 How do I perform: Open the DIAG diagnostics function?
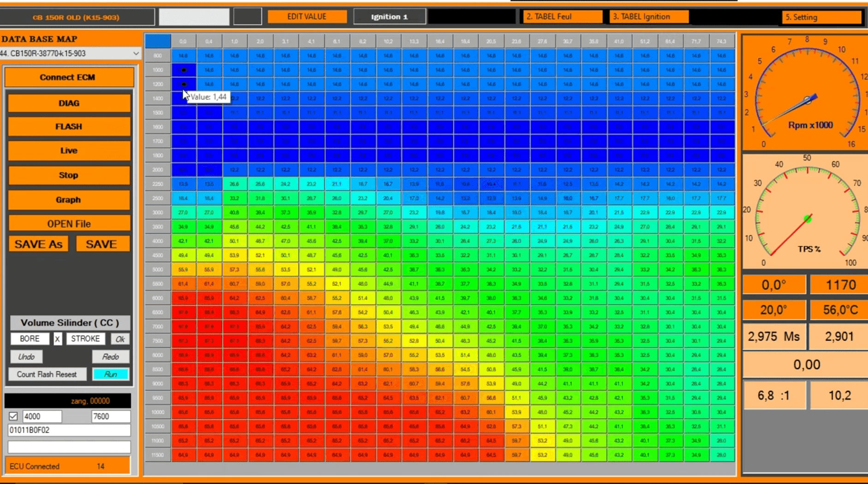click(69, 103)
